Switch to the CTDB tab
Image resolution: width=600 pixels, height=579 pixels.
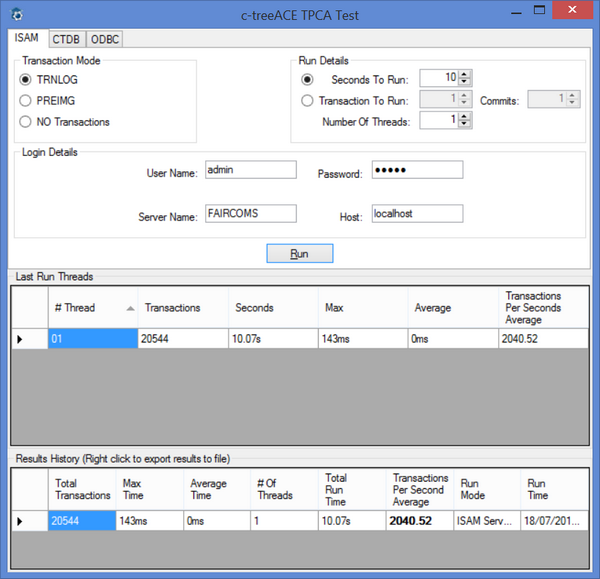click(66, 39)
